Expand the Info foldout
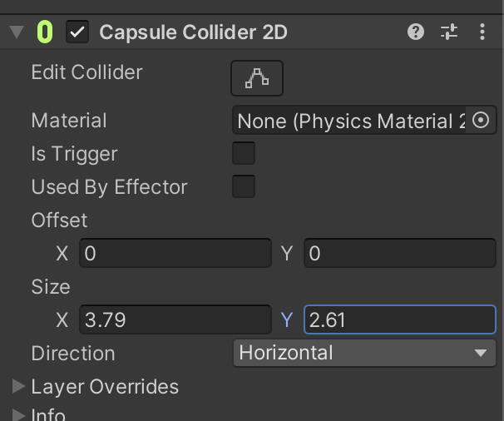This screenshot has height=421, width=504. (x=18, y=414)
